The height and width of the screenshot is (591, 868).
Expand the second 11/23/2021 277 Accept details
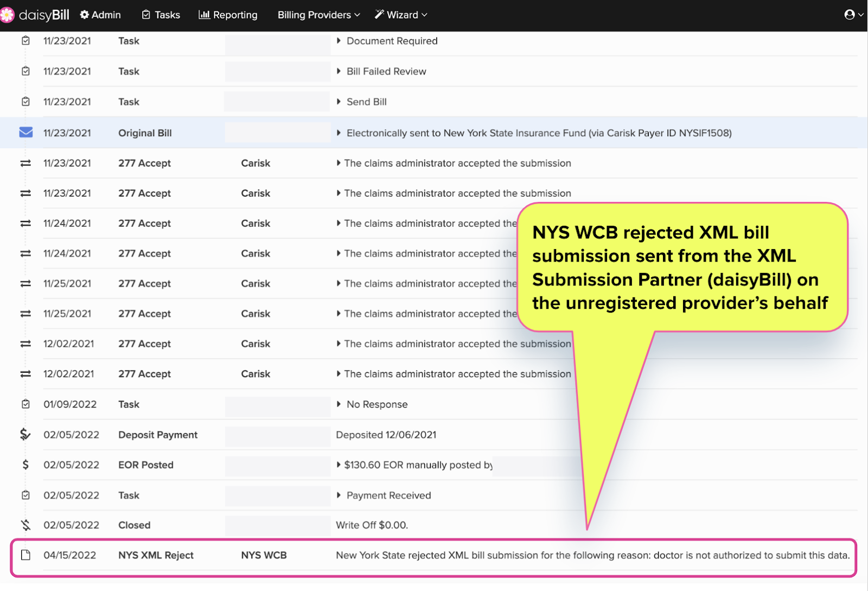[x=339, y=193]
